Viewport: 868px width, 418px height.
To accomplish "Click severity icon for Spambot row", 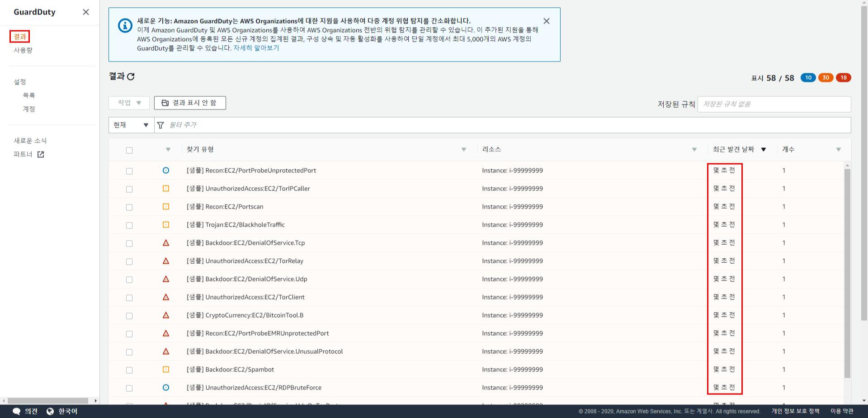I will [x=166, y=370].
